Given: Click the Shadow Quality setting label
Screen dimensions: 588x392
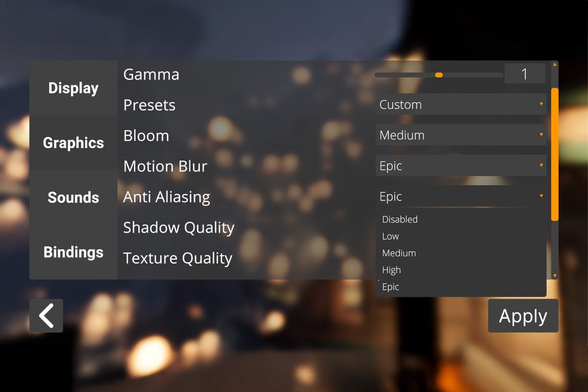Looking at the screenshot, I should pyautogui.click(x=178, y=227).
